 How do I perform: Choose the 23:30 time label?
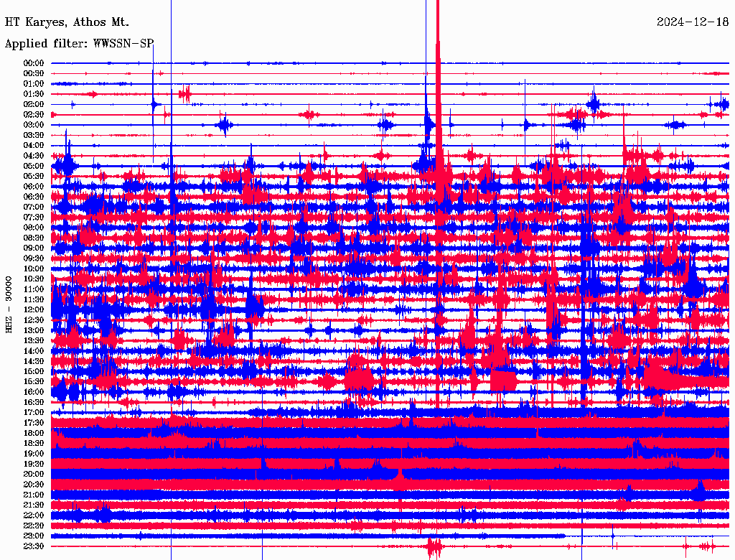(x=34, y=546)
